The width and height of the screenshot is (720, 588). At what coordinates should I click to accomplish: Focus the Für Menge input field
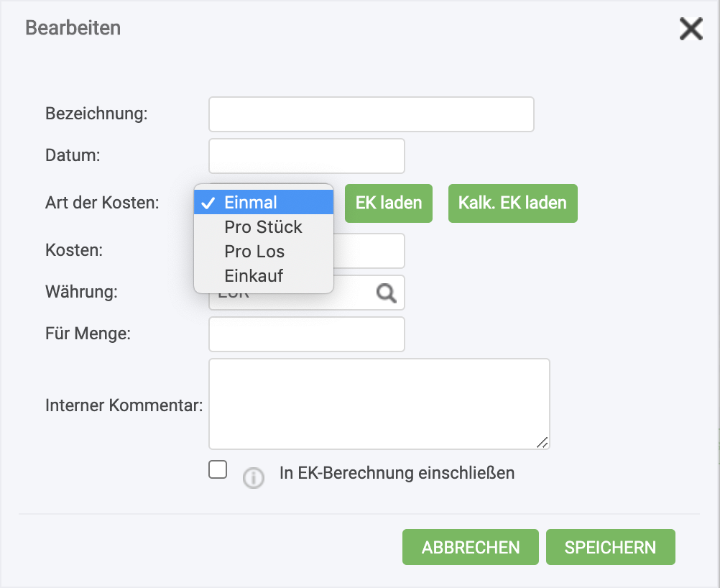pos(306,334)
